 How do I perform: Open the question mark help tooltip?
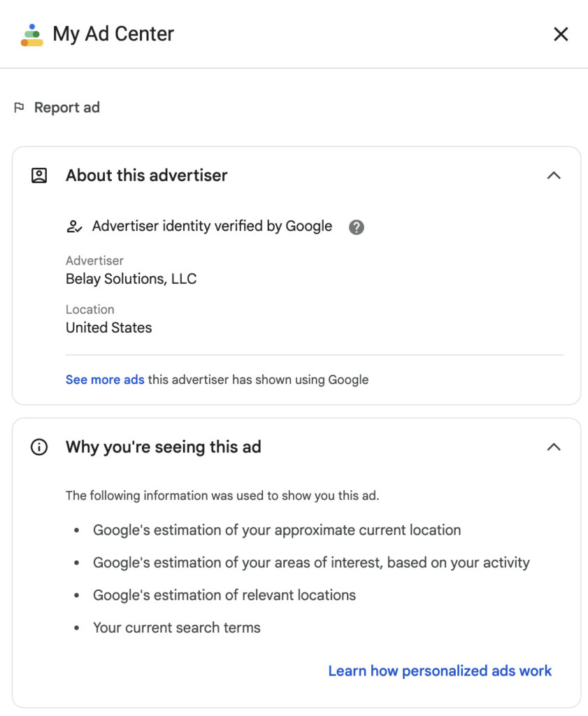coord(355,227)
